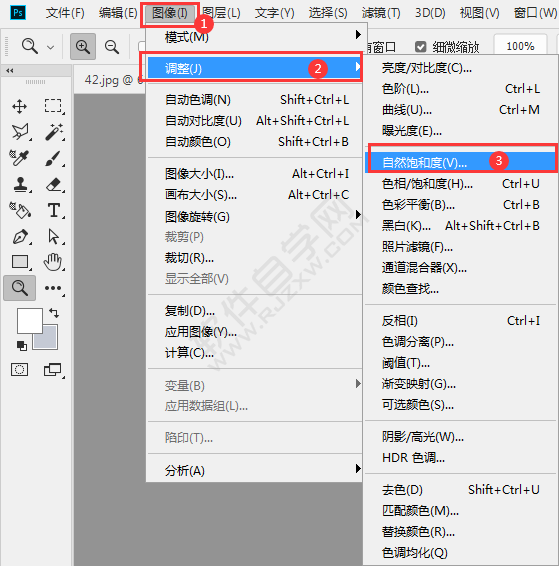Change screen mode icon
559x566 pixels.
52,370
